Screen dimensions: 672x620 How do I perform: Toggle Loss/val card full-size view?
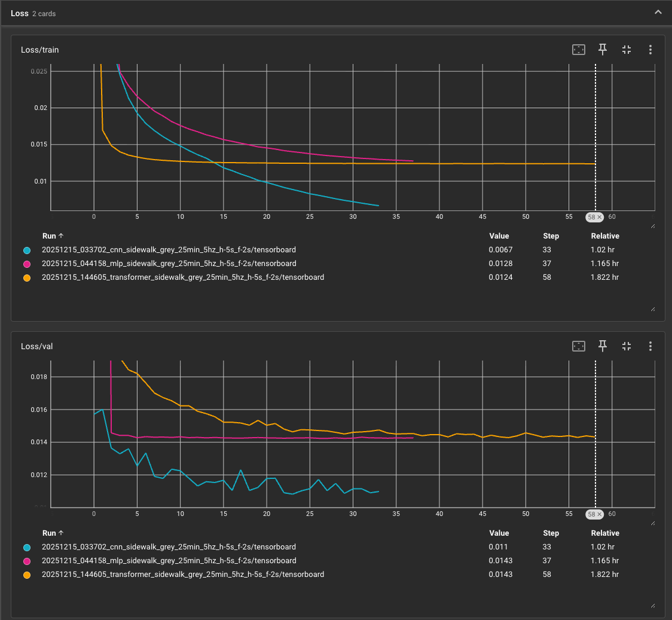point(627,346)
